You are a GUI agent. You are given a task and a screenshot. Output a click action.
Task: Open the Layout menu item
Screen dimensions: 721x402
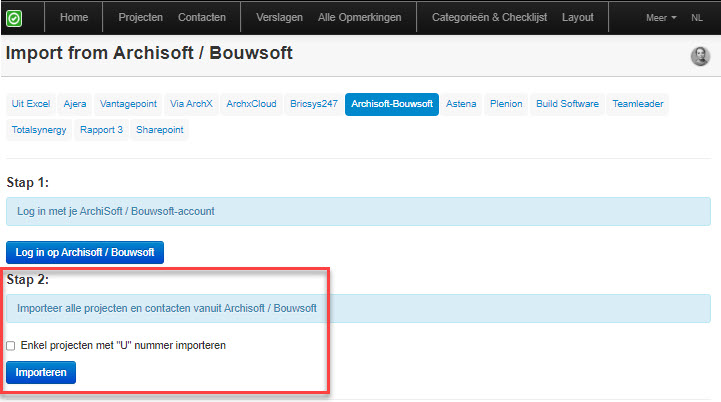577,18
